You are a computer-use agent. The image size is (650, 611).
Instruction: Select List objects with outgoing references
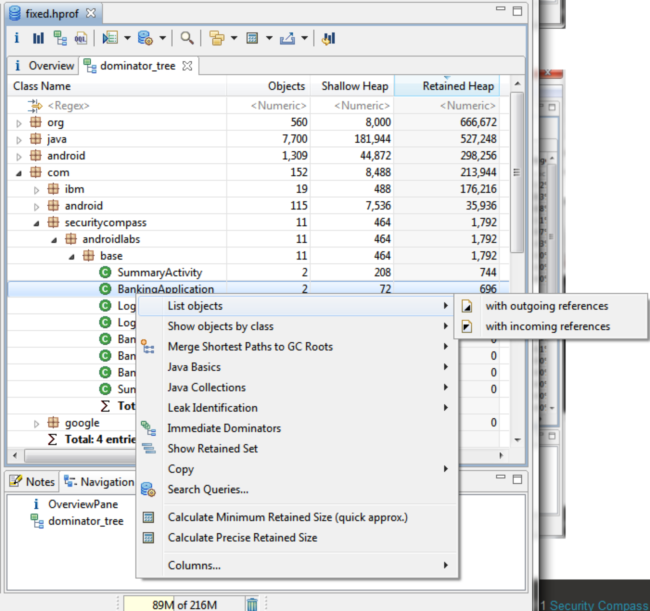(x=551, y=306)
